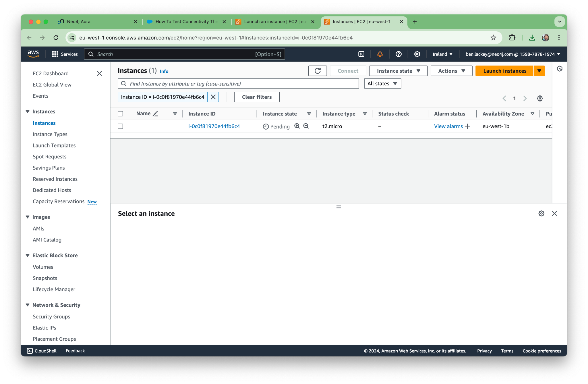
Task: Open the Services grid menu
Action: pos(65,54)
